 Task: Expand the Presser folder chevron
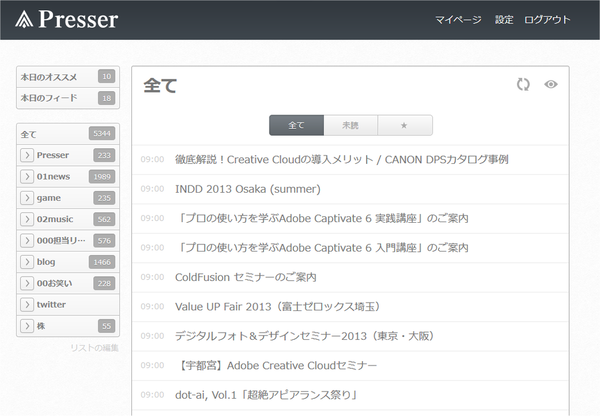27,155
